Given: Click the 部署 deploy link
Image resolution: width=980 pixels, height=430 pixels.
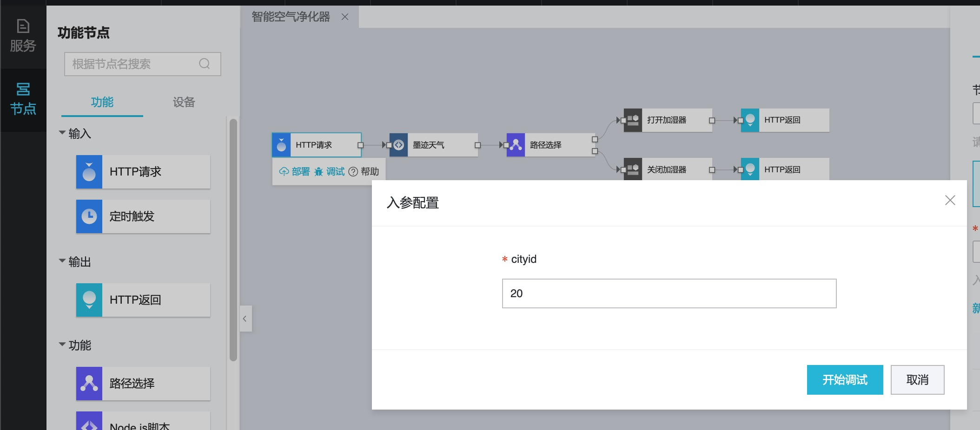Looking at the screenshot, I should 295,172.
